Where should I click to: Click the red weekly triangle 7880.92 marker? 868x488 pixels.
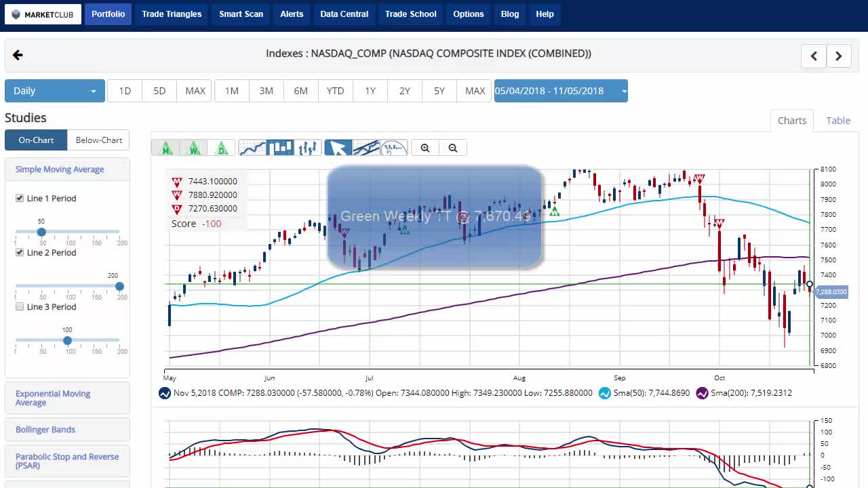tap(177, 195)
